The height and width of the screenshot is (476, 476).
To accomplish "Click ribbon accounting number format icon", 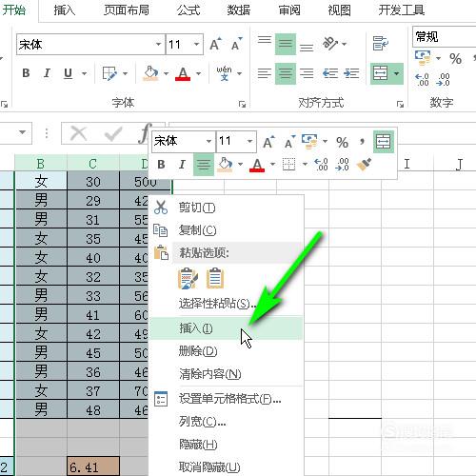I will coord(423,58).
